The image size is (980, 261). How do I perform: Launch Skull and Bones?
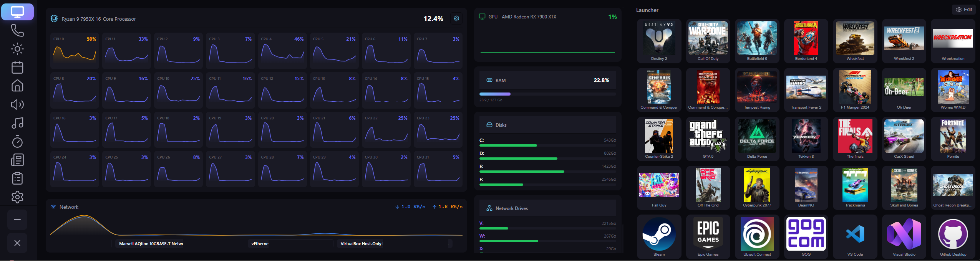[904, 188]
